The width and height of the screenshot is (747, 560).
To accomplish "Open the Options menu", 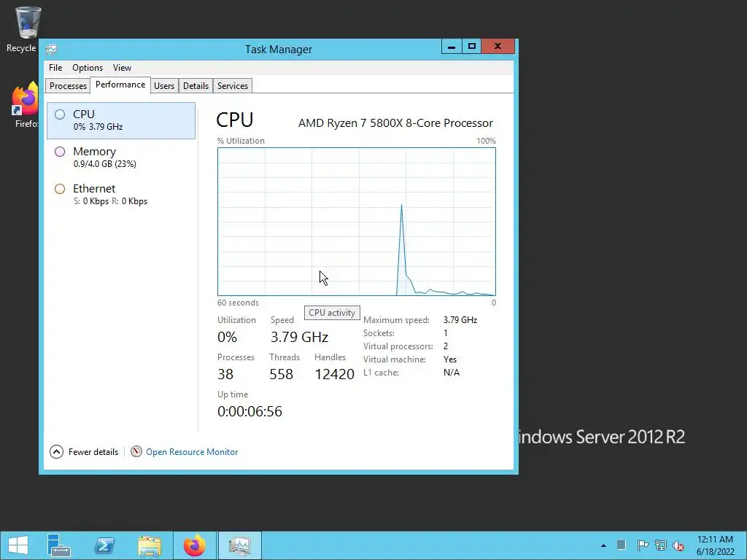I will pos(88,68).
